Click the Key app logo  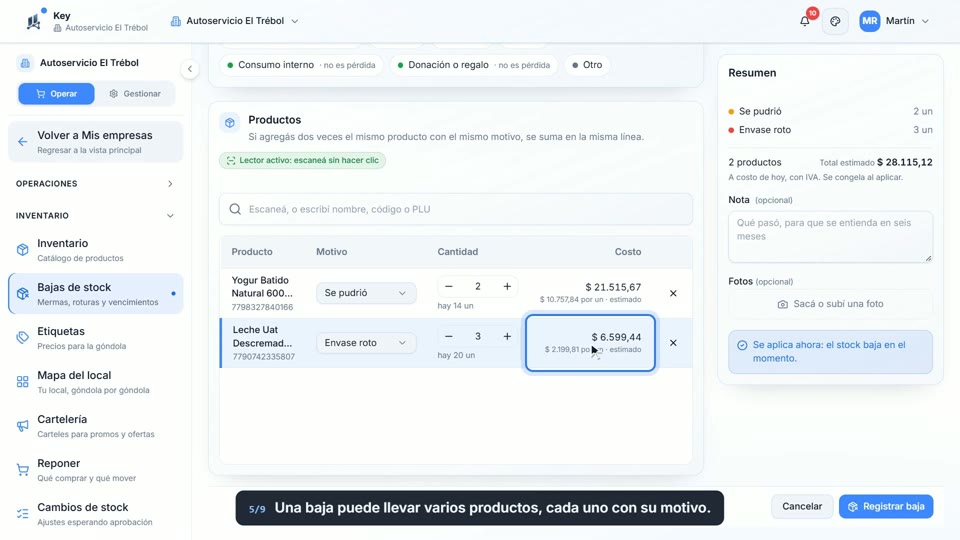click(x=34, y=21)
